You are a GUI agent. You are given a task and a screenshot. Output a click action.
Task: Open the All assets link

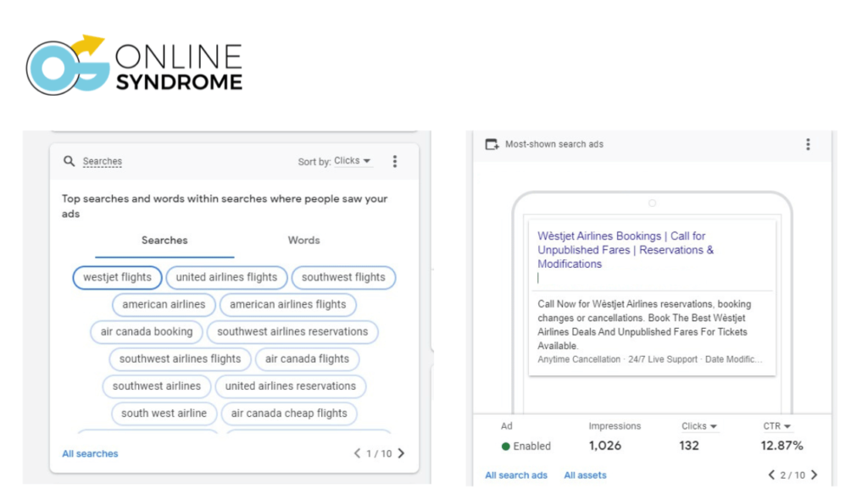[x=585, y=474]
